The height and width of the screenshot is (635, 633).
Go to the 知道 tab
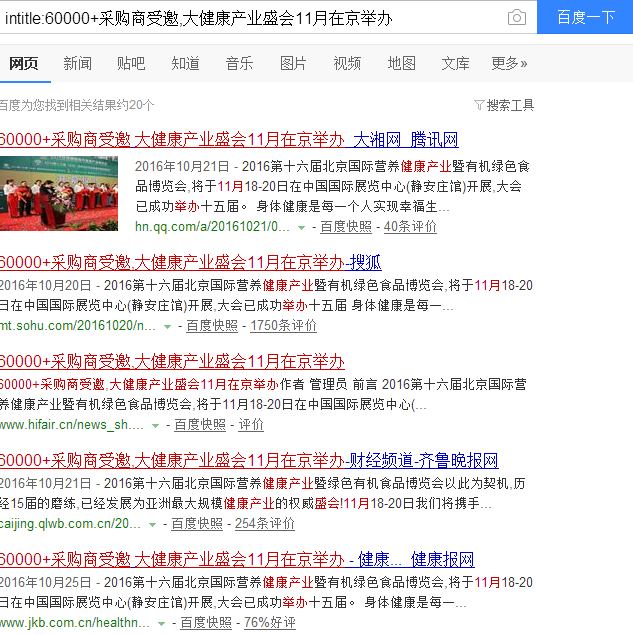185,64
